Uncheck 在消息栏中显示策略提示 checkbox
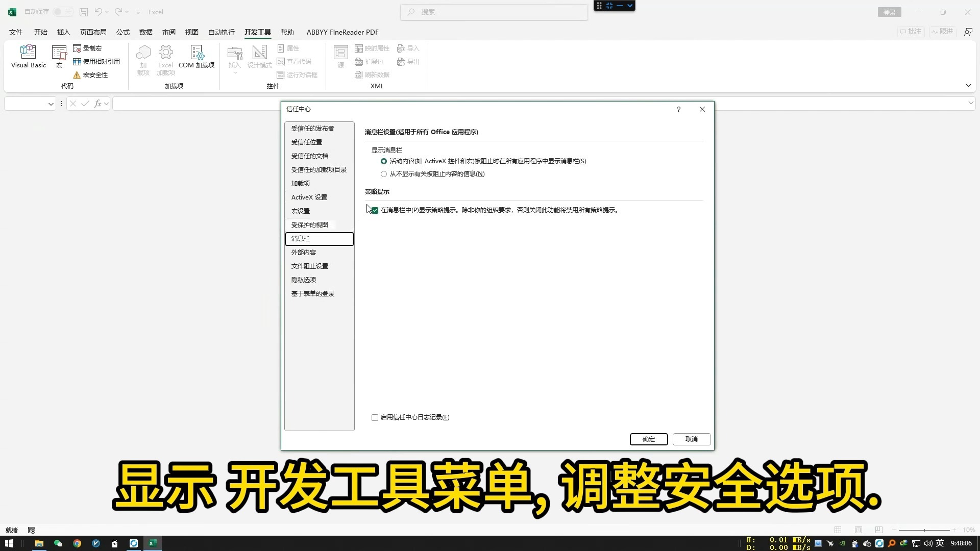 pos(375,210)
